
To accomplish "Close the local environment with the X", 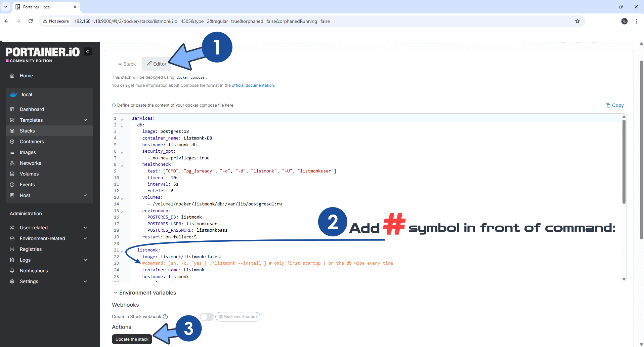I will [x=87, y=94].
